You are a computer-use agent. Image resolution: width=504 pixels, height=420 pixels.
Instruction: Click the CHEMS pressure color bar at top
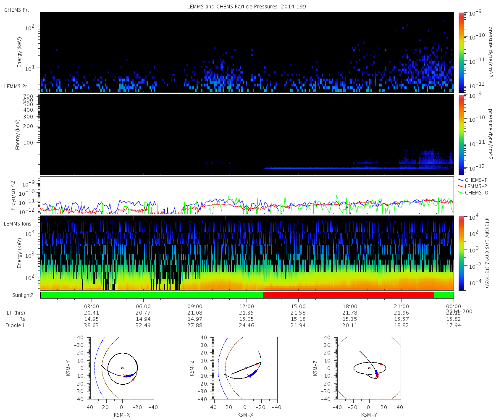pos(461,52)
